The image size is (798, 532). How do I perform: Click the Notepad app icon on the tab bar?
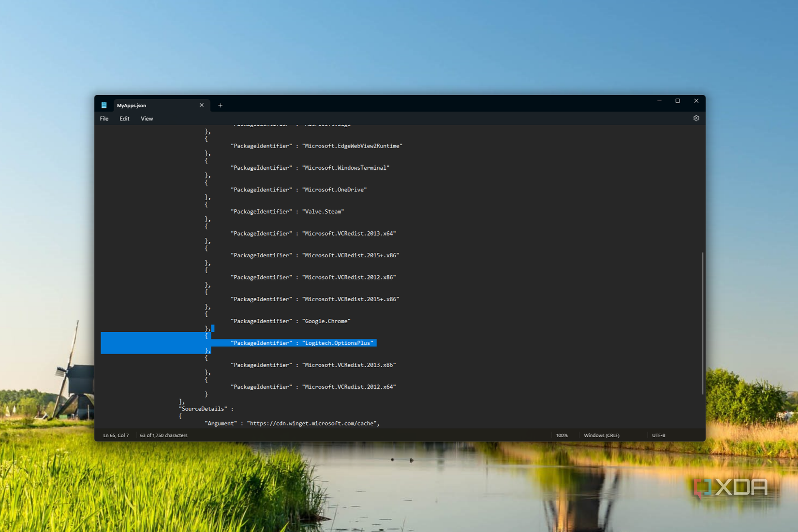click(x=104, y=105)
